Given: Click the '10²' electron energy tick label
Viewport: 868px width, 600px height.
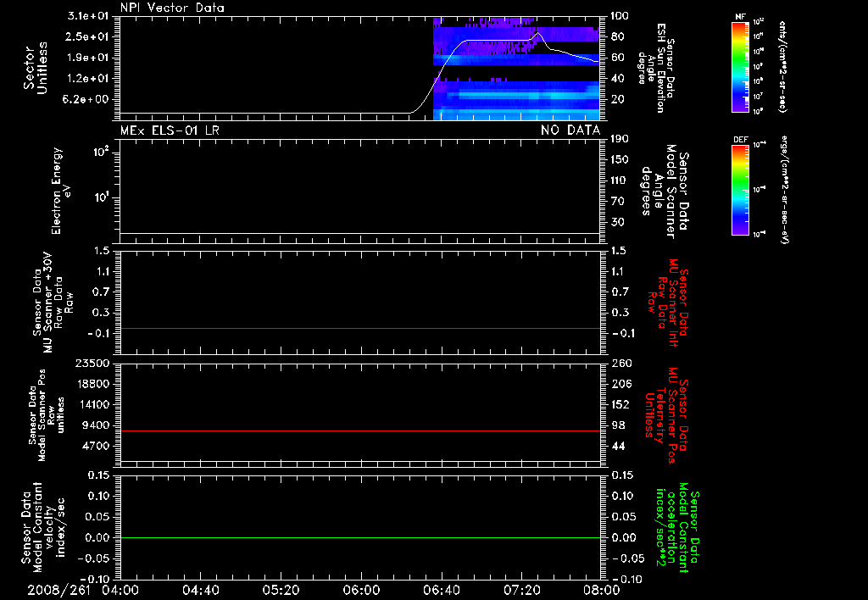Looking at the screenshot, I should [100, 152].
